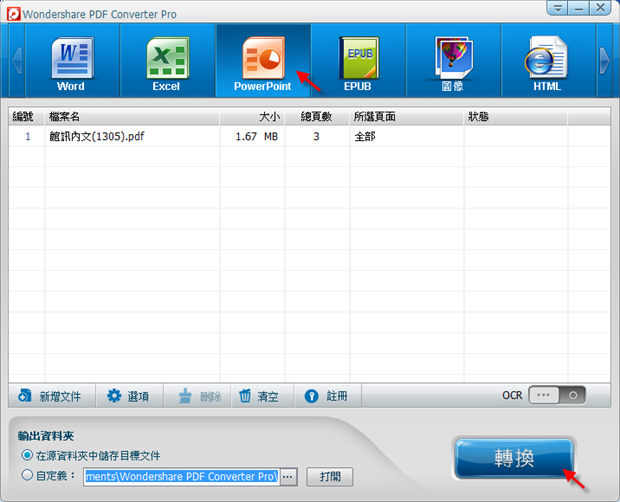
Task: Choose Excel conversion format
Action: tap(167, 60)
